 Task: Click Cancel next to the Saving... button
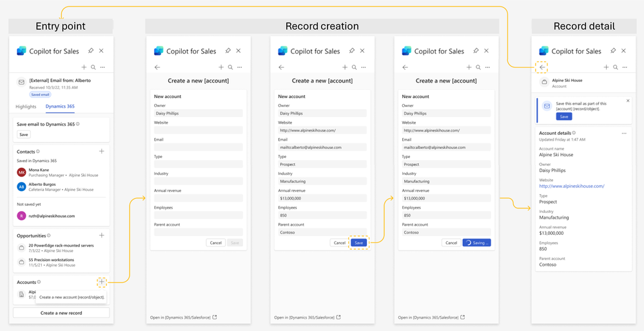click(451, 243)
